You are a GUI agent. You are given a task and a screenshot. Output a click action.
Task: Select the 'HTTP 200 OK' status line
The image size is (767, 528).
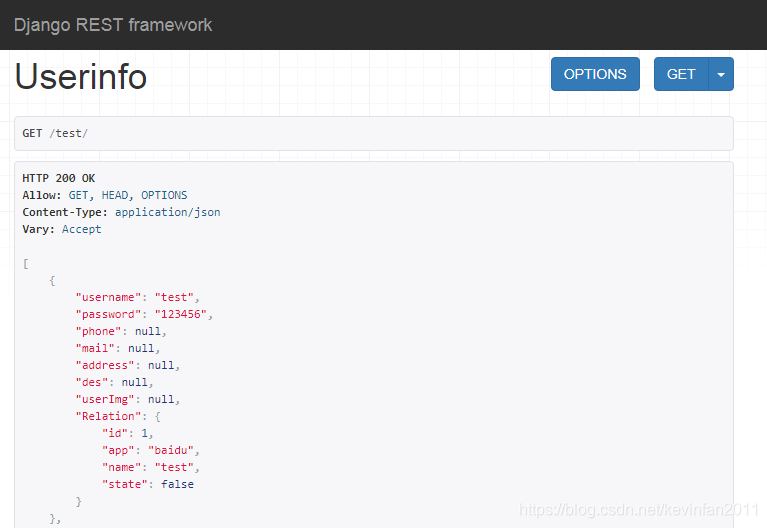tap(59, 178)
